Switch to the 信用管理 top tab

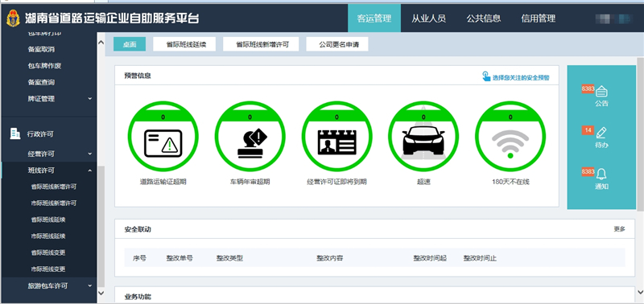tap(538, 18)
